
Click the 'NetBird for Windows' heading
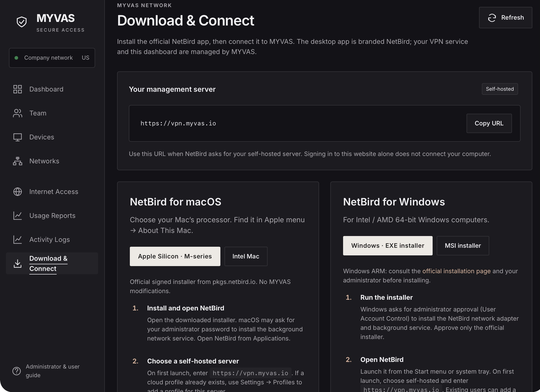[394, 202]
